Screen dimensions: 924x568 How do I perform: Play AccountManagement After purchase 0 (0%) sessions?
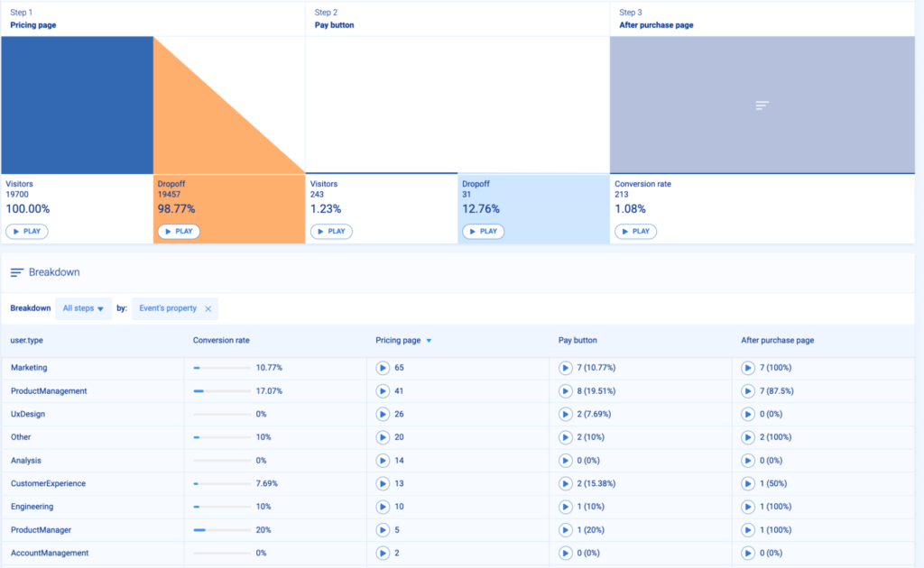748,554
